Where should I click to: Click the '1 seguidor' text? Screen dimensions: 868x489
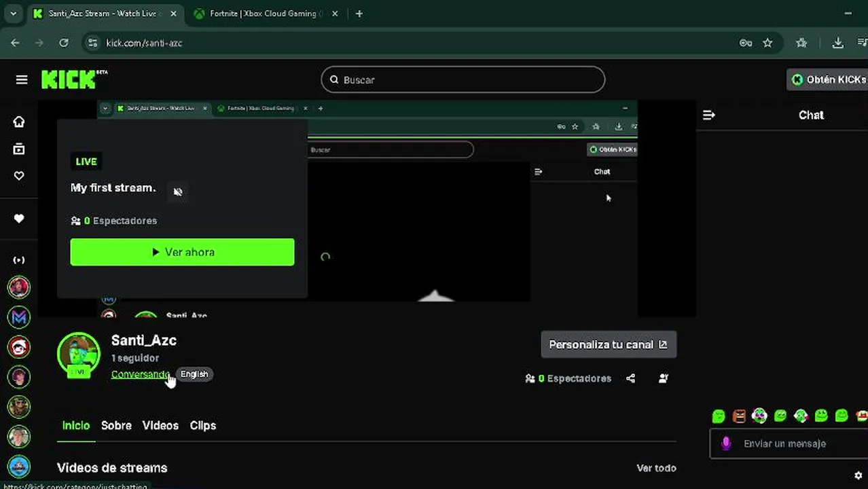[135, 358]
